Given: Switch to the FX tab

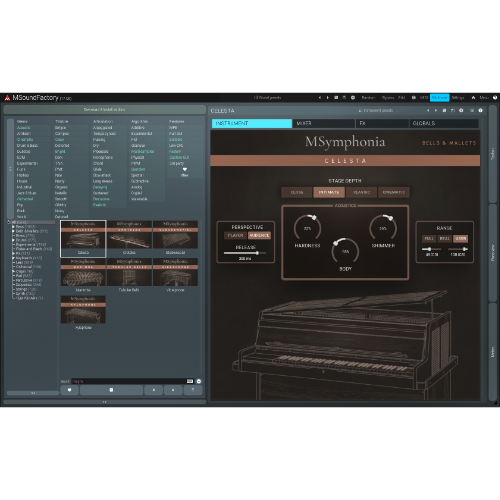Looking at the screenshot, I should 382,123.
